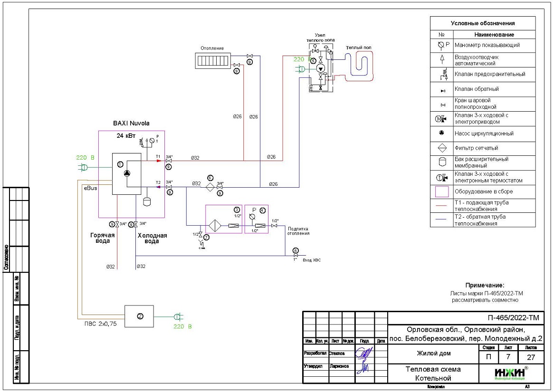Image resolution: width=554 pixels, height=392 pixels.
Task: Select the mesh filter numbered 6 on return line
Action: click(210, 187)
